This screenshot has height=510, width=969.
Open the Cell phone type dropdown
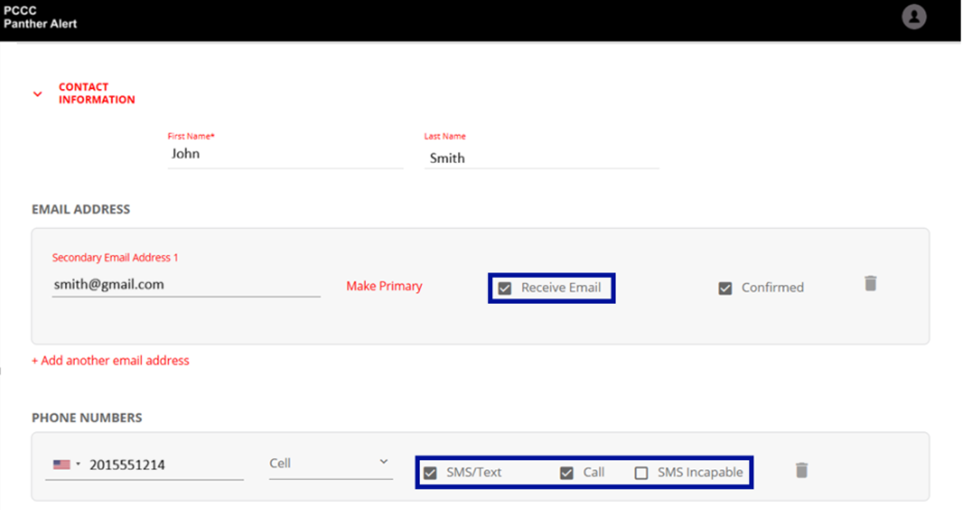point(331,464)
